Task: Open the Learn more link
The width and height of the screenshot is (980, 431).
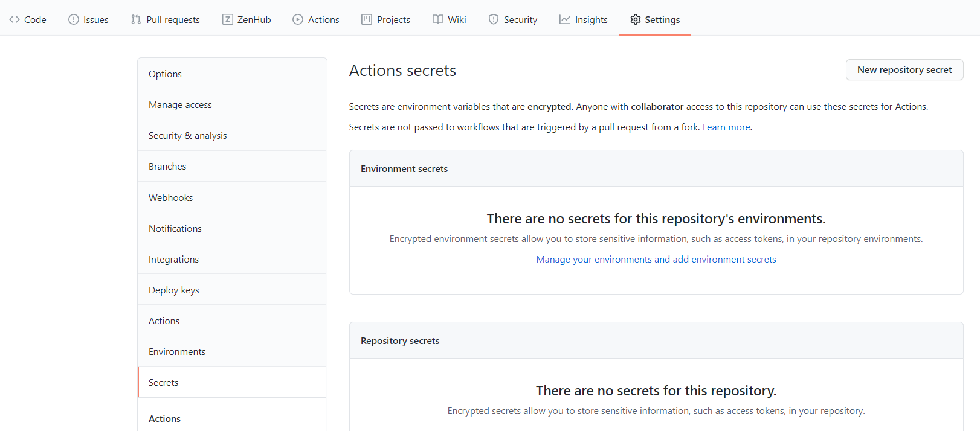Action: [x=726, y=127]
